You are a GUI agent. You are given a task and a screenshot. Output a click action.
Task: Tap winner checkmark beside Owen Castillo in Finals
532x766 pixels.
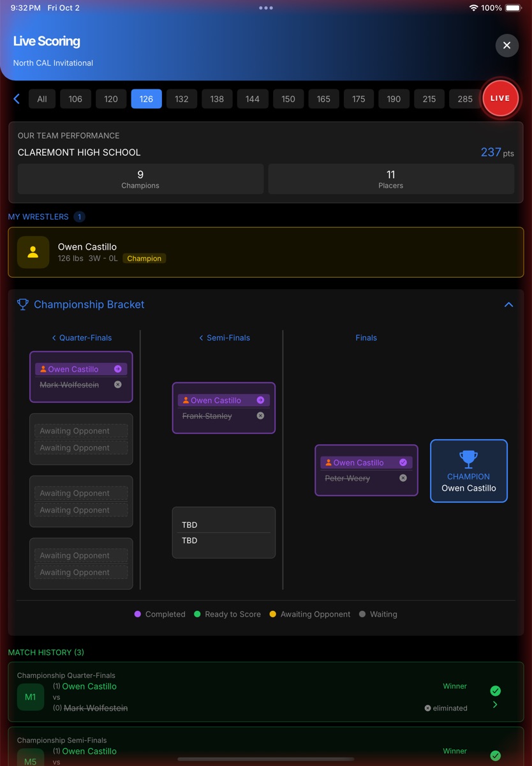coord(403,462)
